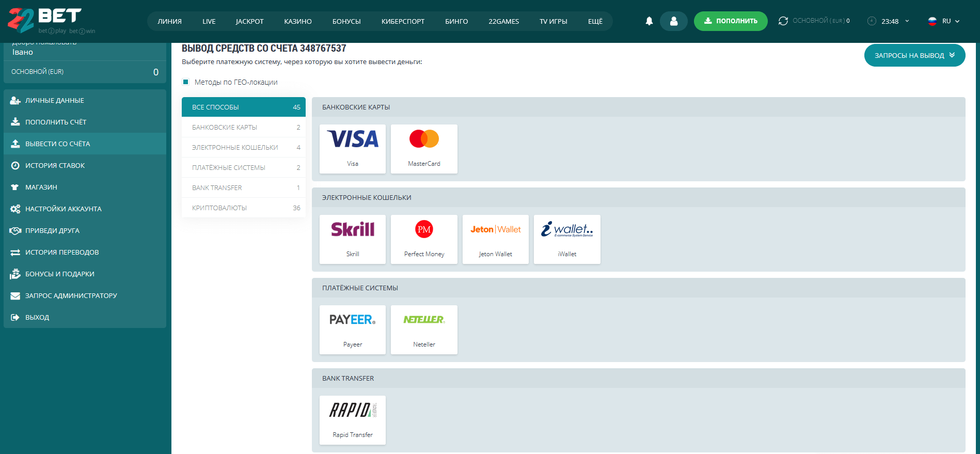Viewport: 980px width, 454px height.
Task: Filter by Банковские карты
Action: click(x=244, y=127)
